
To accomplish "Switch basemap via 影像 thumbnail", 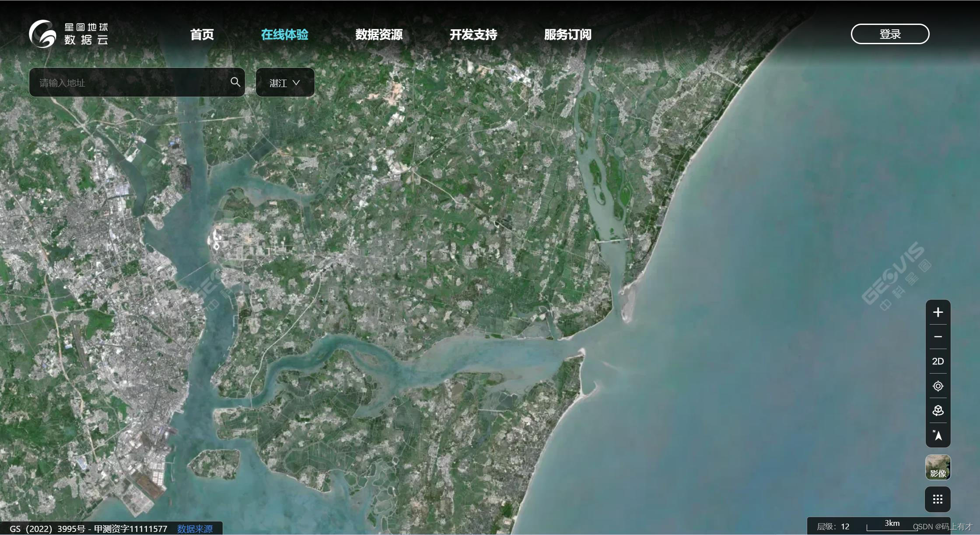I will [x=938, y=467].
